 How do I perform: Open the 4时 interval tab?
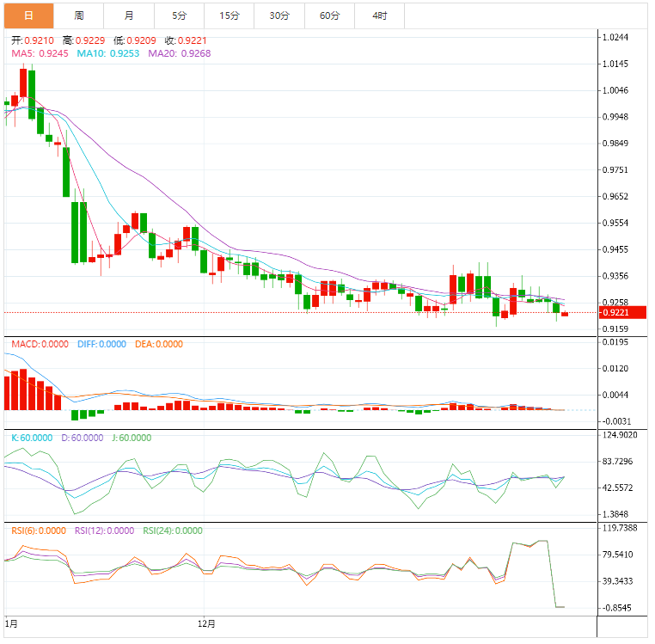(x=380, y=15)
